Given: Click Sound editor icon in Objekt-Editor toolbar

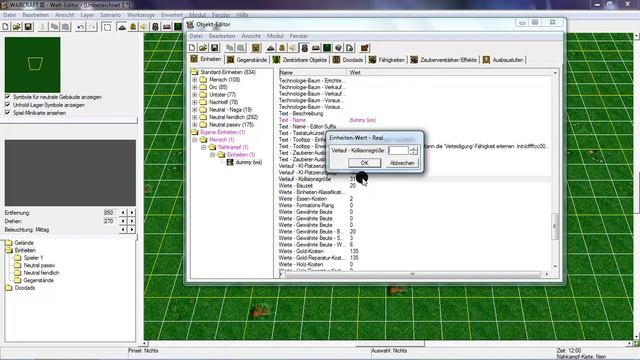Looking at the screenshot, I should [293, 48].
